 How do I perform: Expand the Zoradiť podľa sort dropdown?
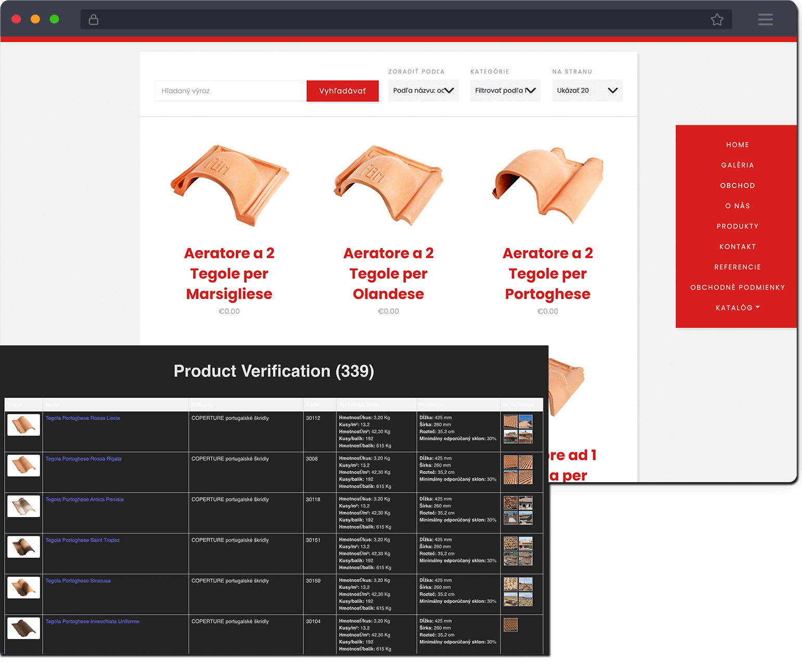point(423,91)
